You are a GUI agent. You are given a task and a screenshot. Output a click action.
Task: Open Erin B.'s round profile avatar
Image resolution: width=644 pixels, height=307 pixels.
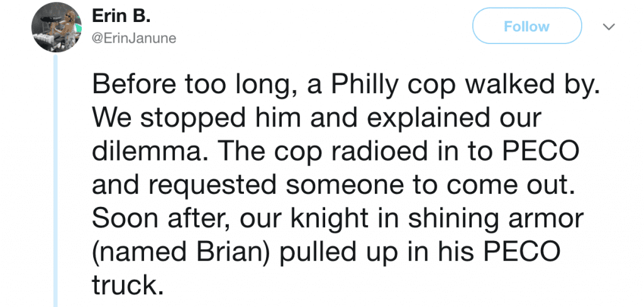tap(57, 27)
